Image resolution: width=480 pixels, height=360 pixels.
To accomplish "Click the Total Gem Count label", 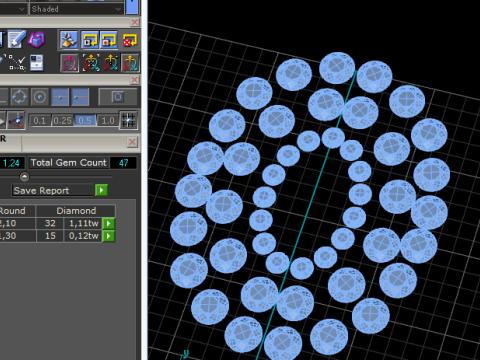I will coord(68,163).
